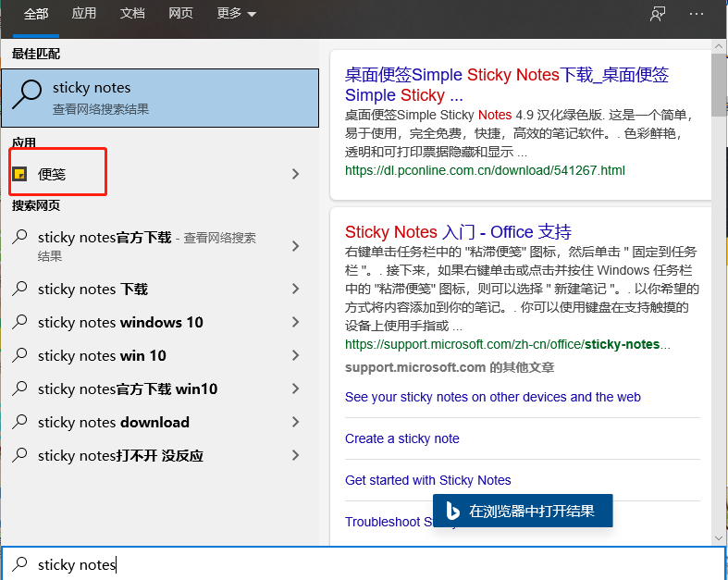Click the yellow Sticky Notes app icon
The height and width of the screenshot is (580, 728).
pyautogui.click(x=19, y=174)
